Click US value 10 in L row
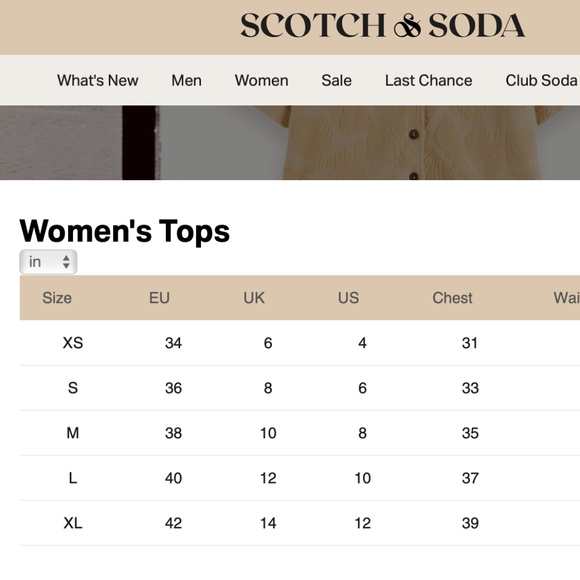The height and width of the screenshot is (580, 580). coord(362,478)
